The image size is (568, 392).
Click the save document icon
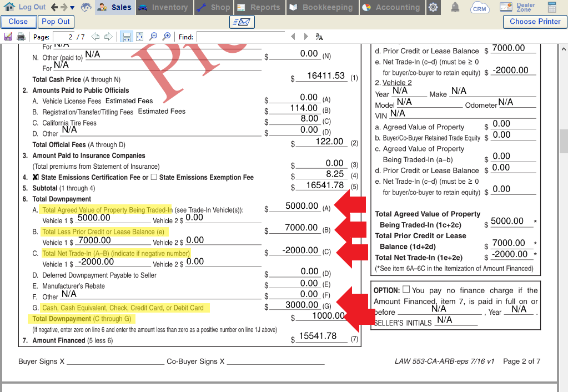point(8,37)
